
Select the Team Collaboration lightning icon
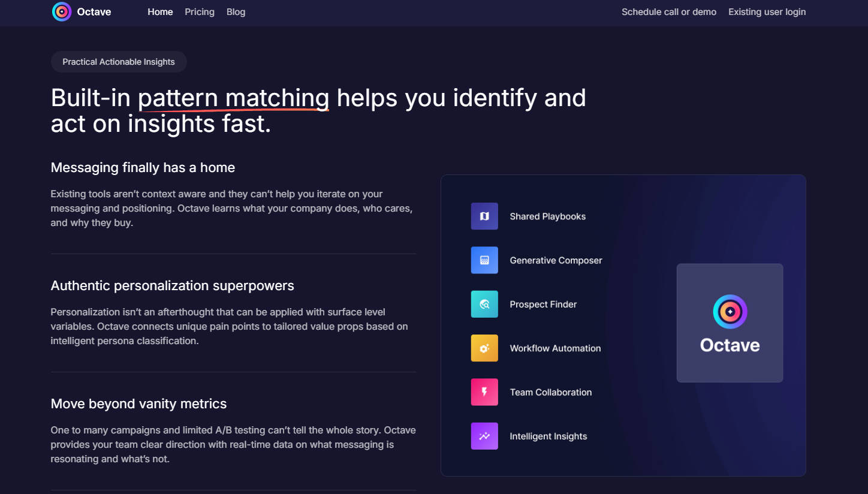click(x=484, y=392)
